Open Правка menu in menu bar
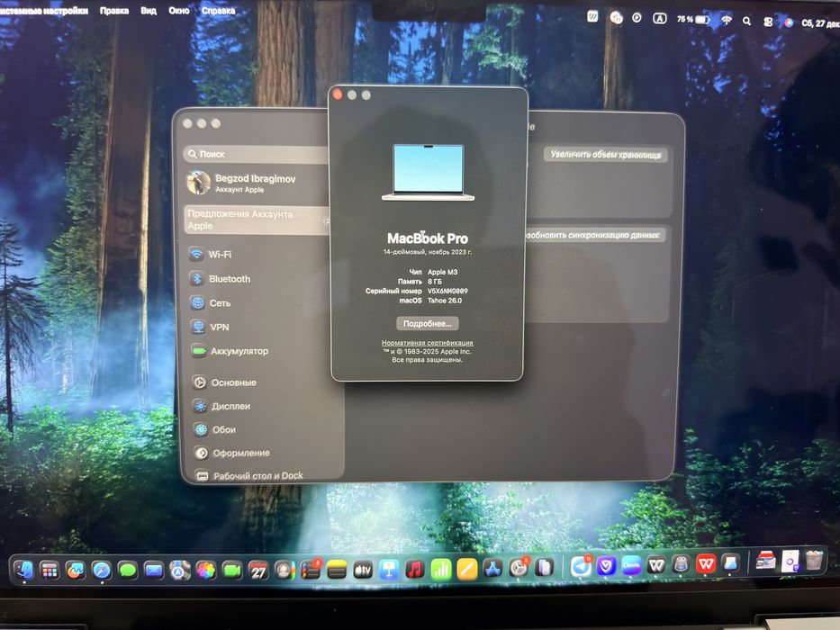 click(x=114, y=11)
